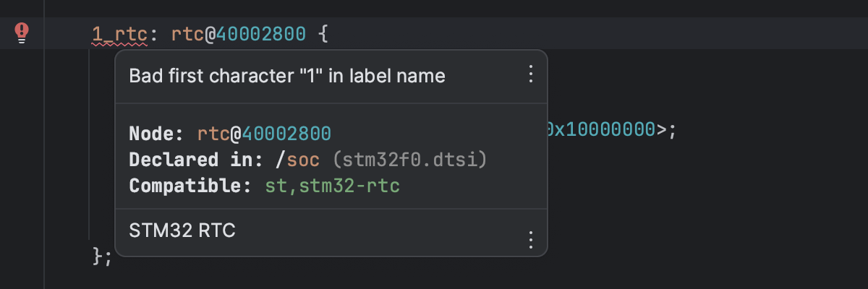Click the 40002800 unit address in the code line

tap(260, 34)
